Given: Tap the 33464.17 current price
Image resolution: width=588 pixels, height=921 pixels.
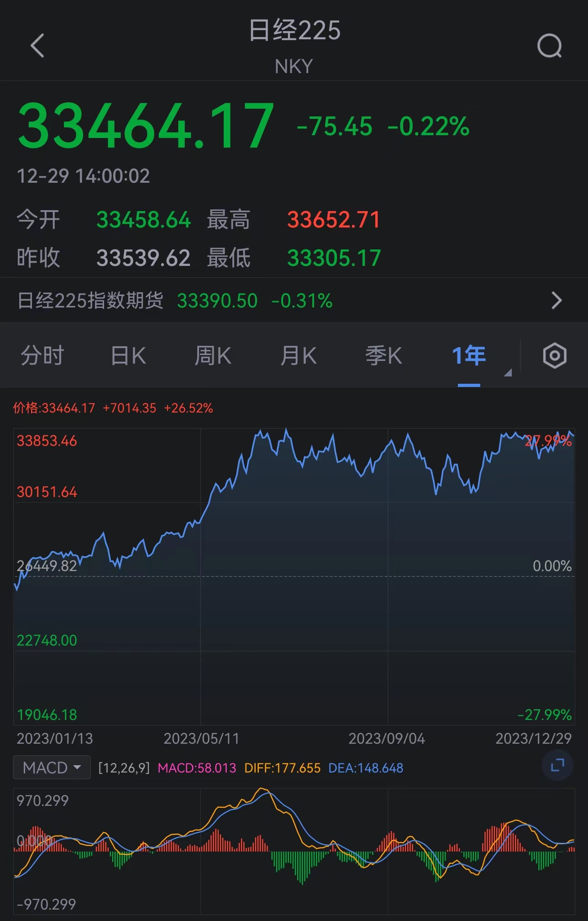Looking at the screenshot, I should pyautogui.click(x=146, y=126).
